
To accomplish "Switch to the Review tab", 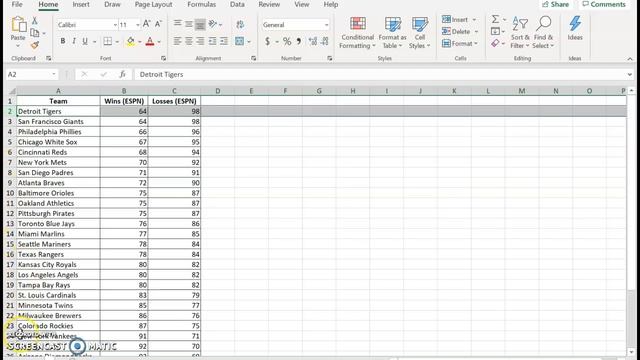I will [x=269, y=4].
